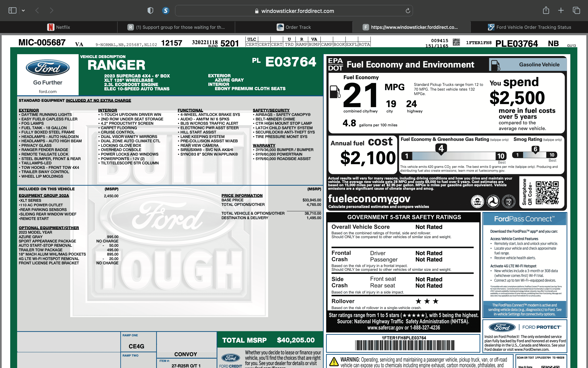Click the Department of Transportation seal emblem
This screenshot has height=368, width=588.
tap(493, 202)
